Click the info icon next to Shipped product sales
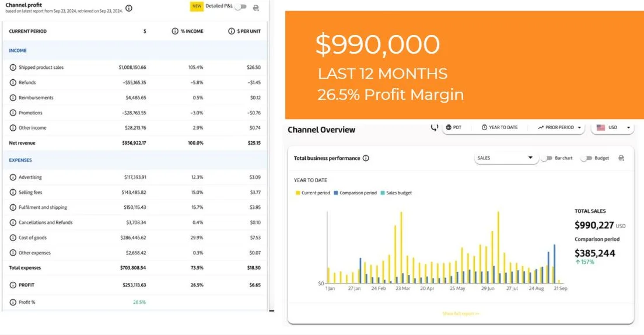This screenshot has width=644, height=335. click(x=13, y=68)
